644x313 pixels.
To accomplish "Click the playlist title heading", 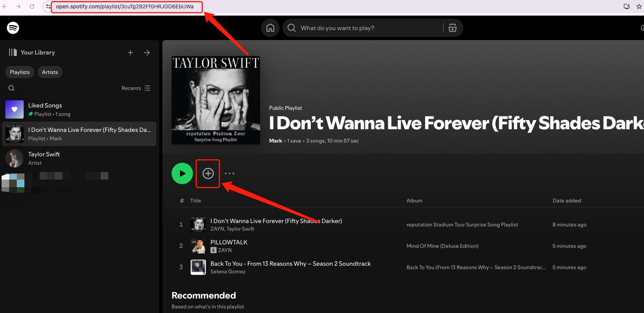I will [456, 123].
